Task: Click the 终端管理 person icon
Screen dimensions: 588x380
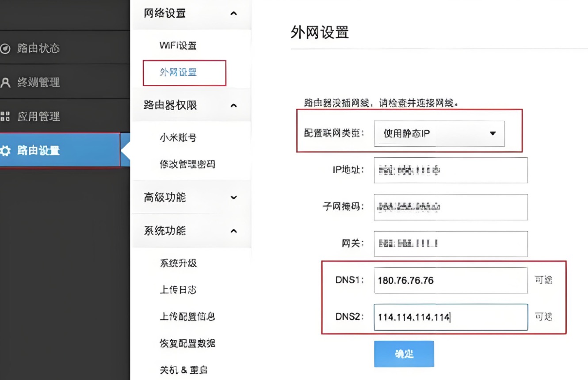Action: (x=5, y=83)
